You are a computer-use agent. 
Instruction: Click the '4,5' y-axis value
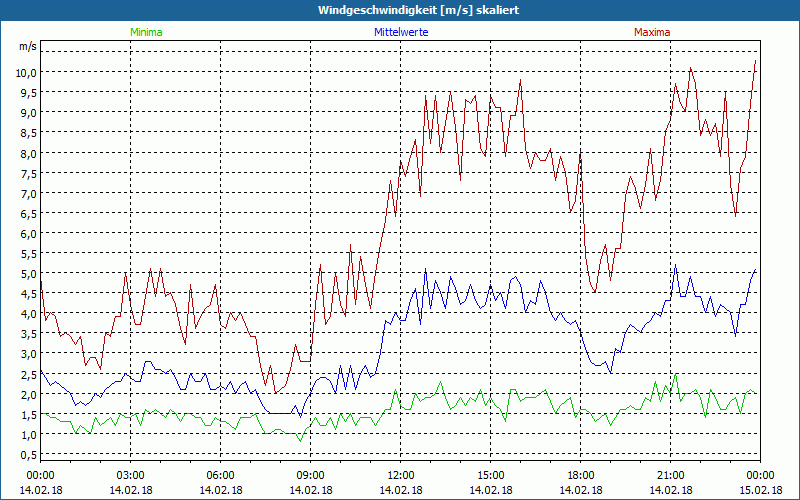[28, 294]
